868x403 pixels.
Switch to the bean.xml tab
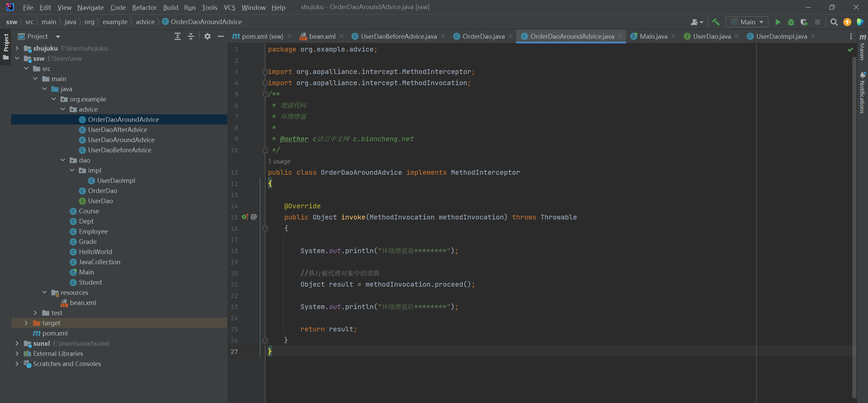pyautogui.click(x=322, y=36)
